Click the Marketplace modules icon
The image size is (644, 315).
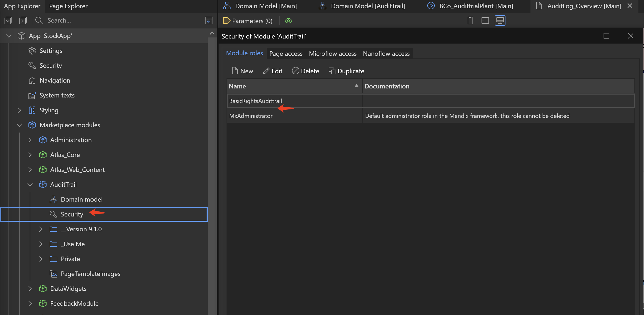click(x=32, y=125)
